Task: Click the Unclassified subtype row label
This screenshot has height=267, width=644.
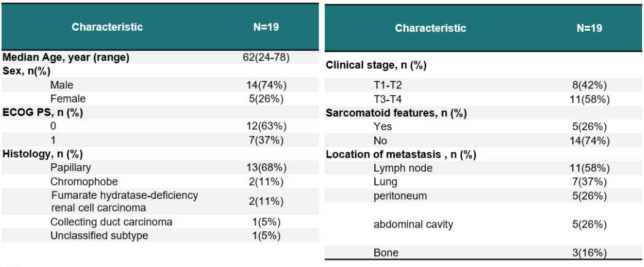Action: click(x=98, y=235)
